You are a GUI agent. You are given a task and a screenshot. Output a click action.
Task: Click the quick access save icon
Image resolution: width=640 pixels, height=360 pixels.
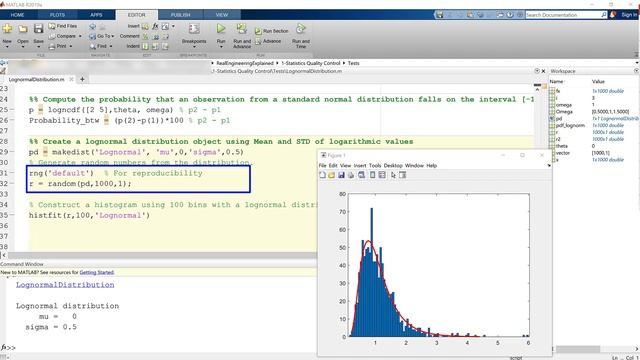pos(440,15)
